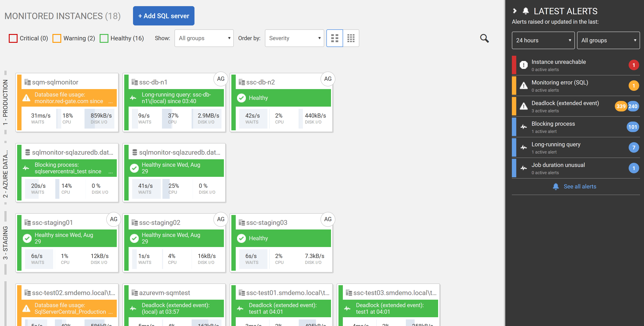
Task: Open the Order by Severity dropdown
Action: tap(294, 38)
